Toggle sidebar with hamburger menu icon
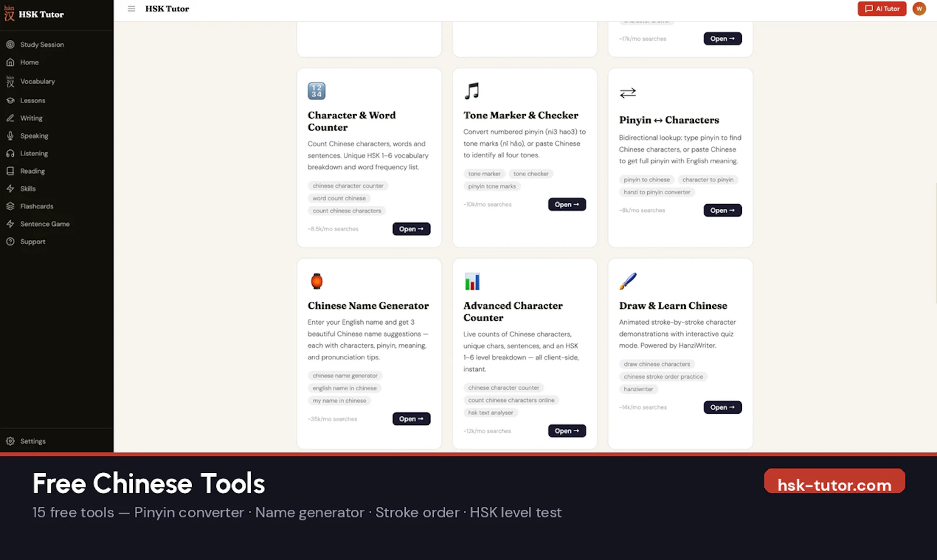This screenshot has width=937, height=560. tap(131, 9)
